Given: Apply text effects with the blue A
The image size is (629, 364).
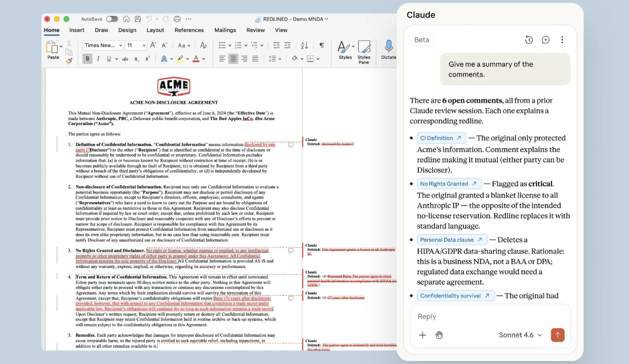Looking at the screenshot, I should [164, 59].
